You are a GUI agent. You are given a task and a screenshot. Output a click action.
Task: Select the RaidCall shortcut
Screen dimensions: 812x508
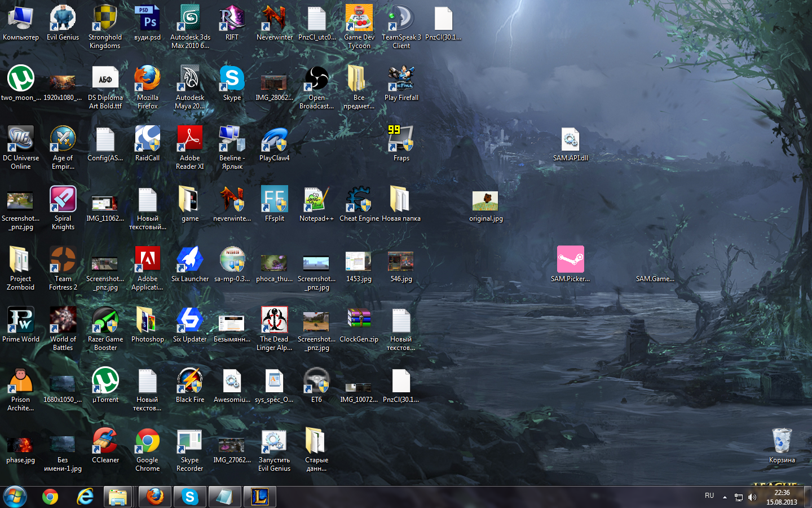147,143
